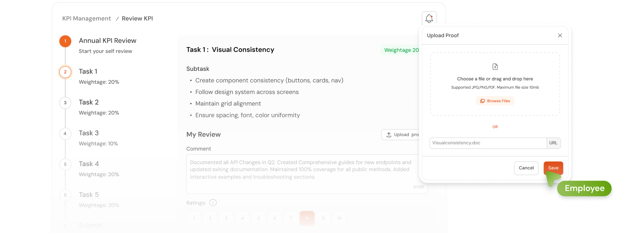Select rating 8 on the scale
The height and width of the screenshot is (233, 644).
click(307, 218)
